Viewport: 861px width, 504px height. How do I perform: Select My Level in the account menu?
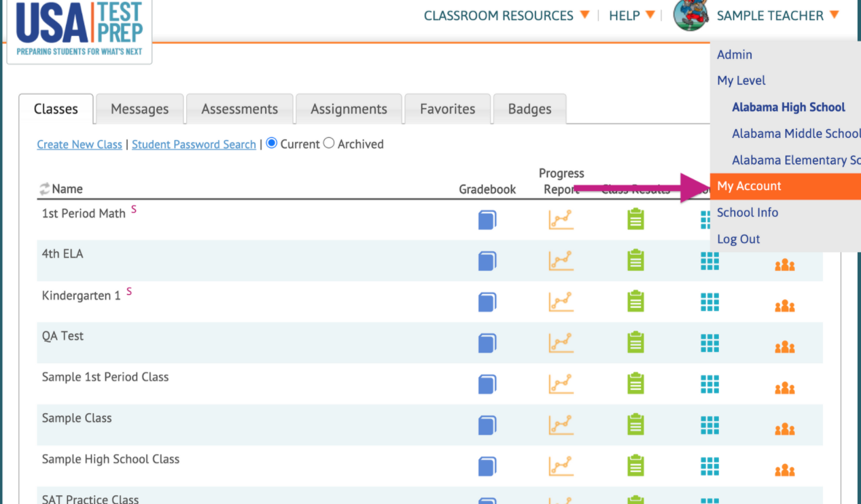coord(741,80)
